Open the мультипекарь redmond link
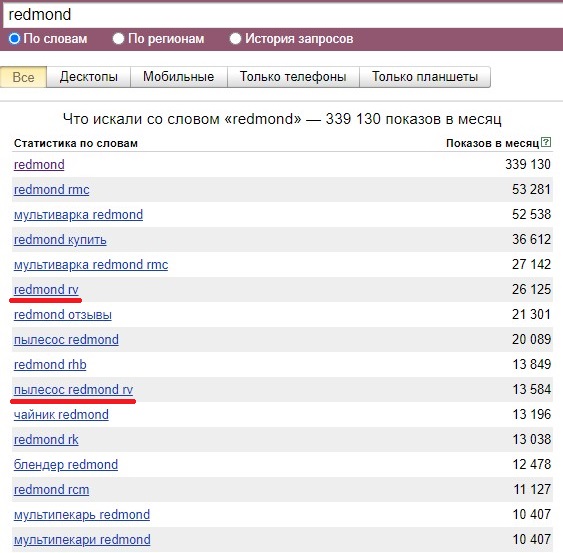 click(82, 515)
